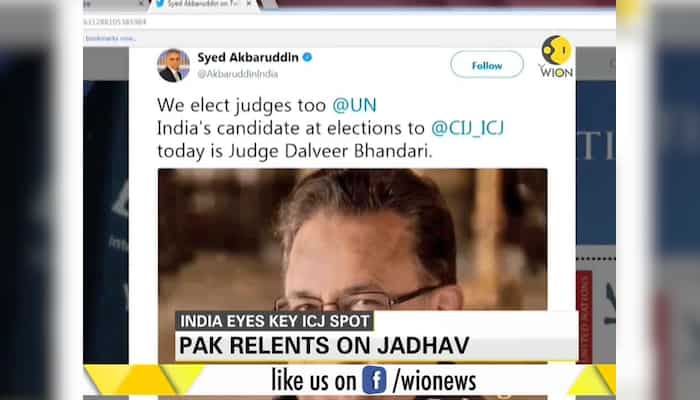
Task: Open the @CIJ_ICJ mention link
Action: (x=467, y=128)
